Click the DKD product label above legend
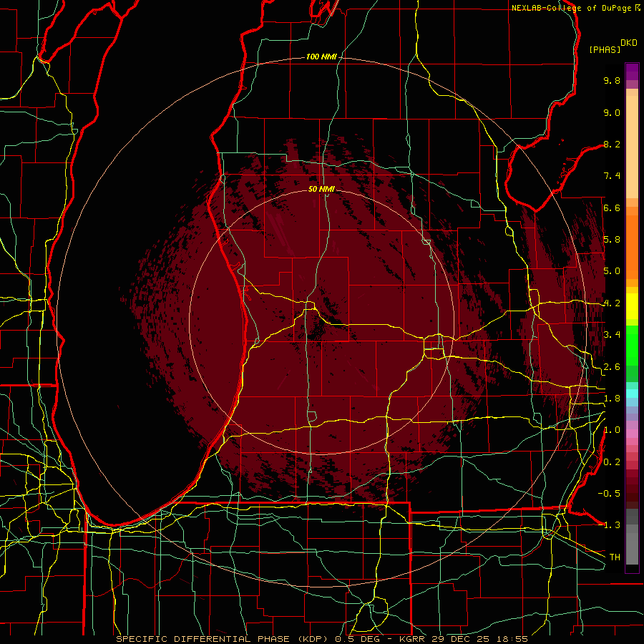The image size is (644, 644). point(629,43)
